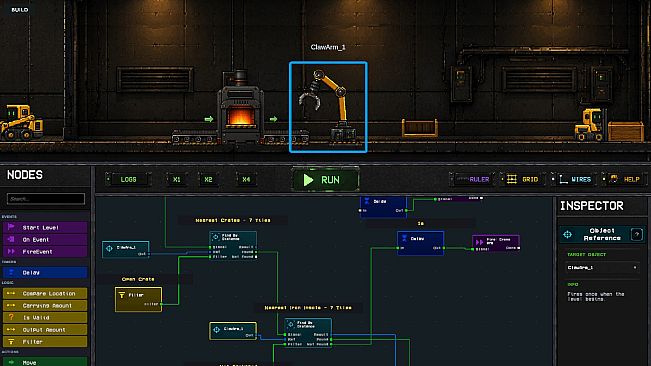Click the yellow loader vehicle at left

tap(21, 122)
